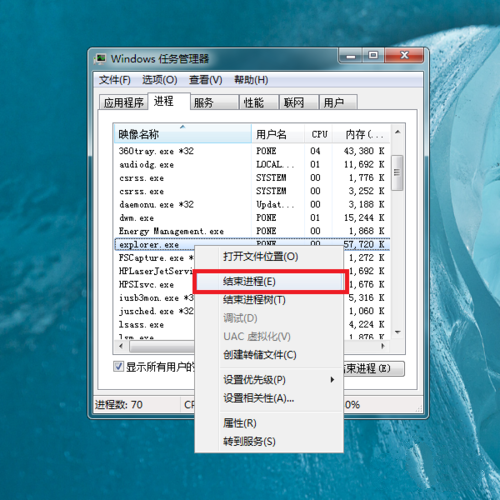Select the explorer.exe process row

[x=252, y=245]
